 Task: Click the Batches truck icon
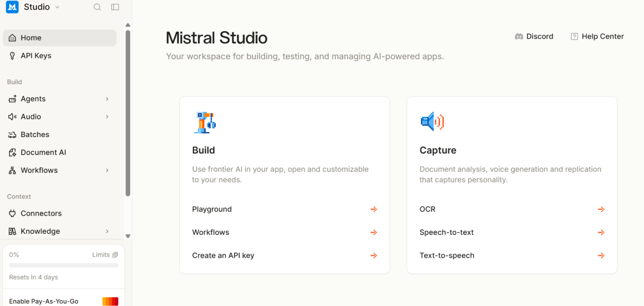click(12, 135)
